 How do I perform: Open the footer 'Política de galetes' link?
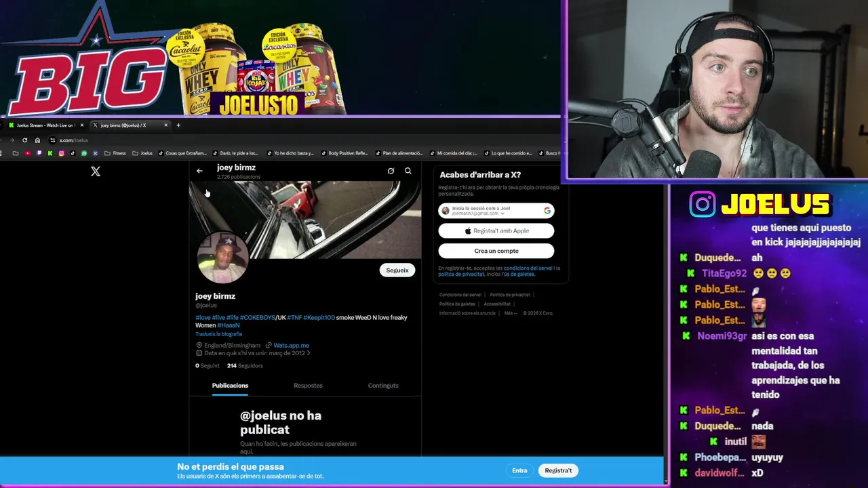[458, 304]
